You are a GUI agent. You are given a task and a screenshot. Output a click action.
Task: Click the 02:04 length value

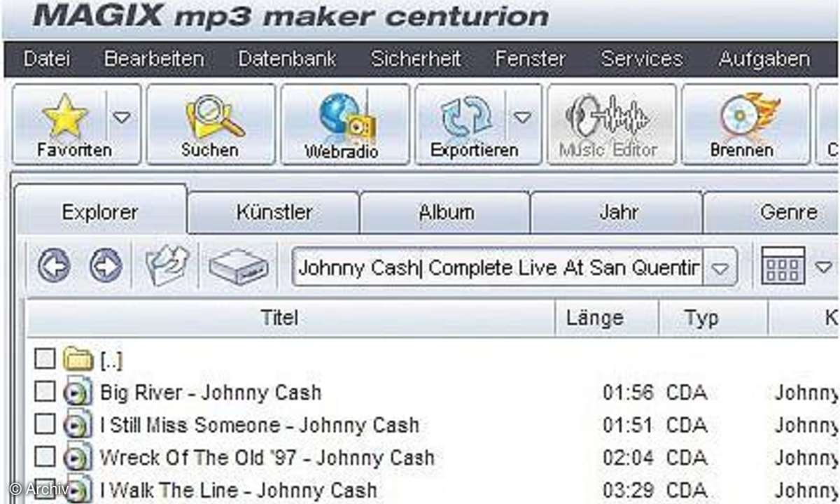(x=628, y=458)
